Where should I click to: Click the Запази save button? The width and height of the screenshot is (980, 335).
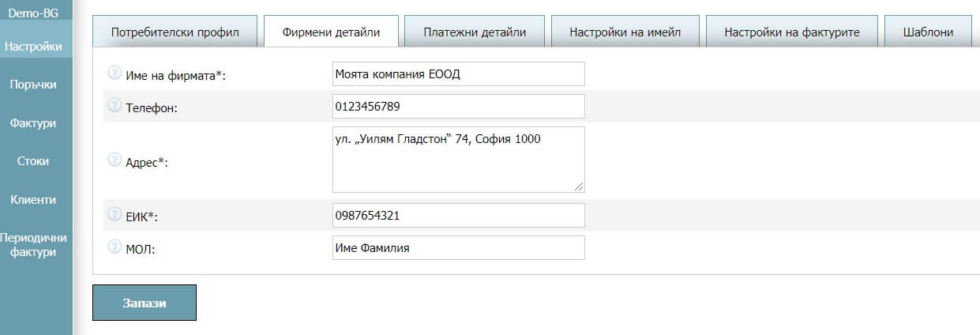coord(145,303)
